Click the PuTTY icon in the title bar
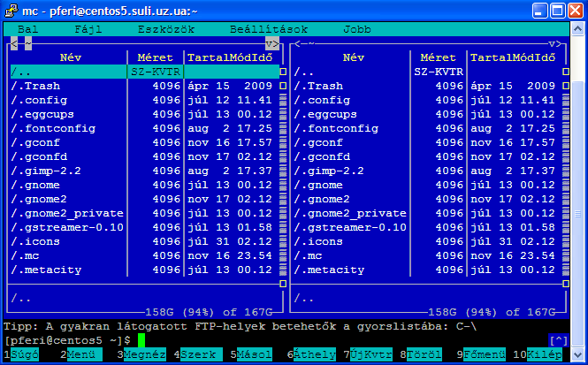588x365 pixels. point(11,11)
